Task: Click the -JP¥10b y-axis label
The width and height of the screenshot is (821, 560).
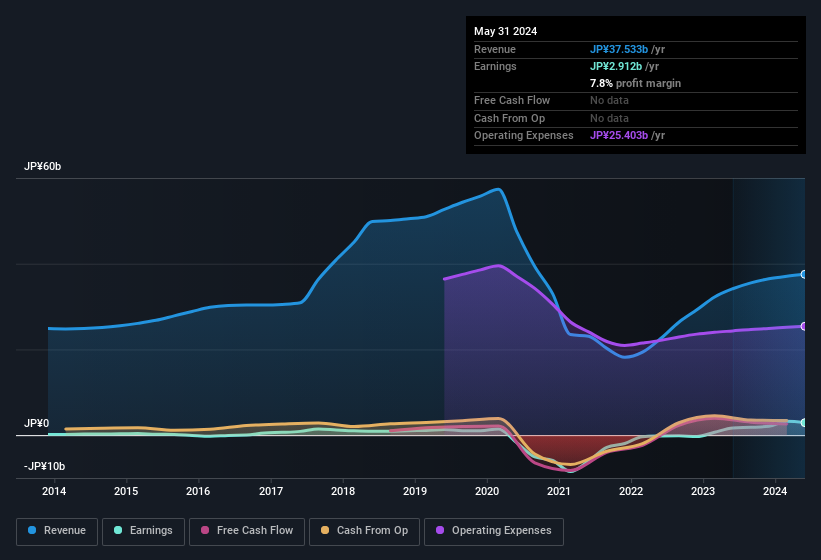Action: click(x=45, y=466)
